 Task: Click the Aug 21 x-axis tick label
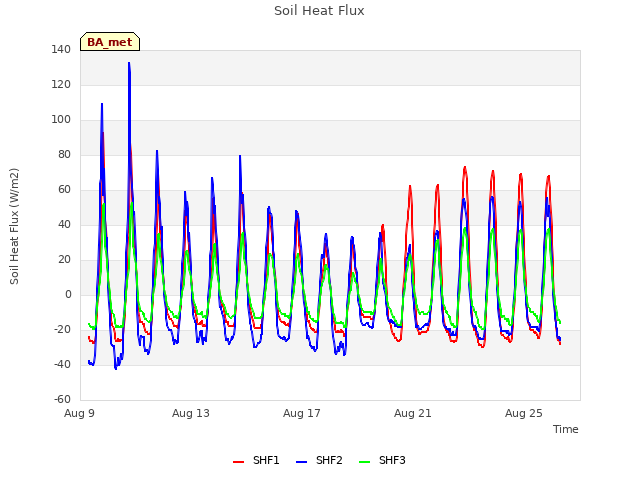[x=413, y=413]
